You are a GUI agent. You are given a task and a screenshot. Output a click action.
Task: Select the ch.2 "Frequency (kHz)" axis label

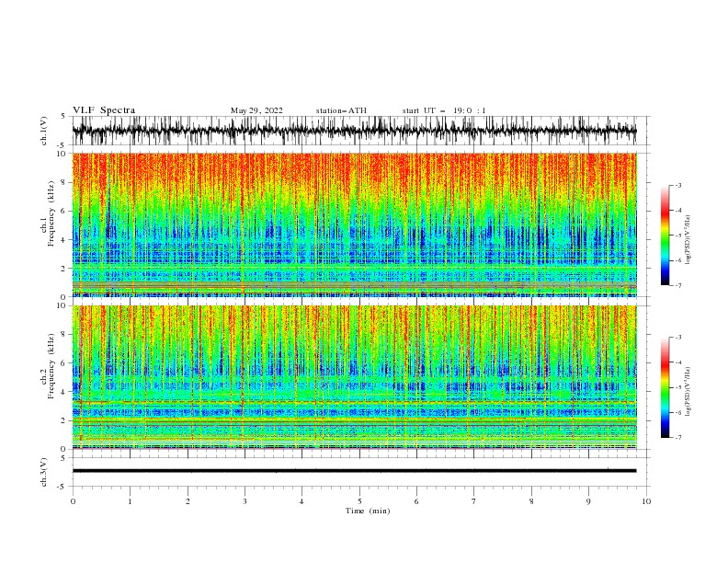51,365
